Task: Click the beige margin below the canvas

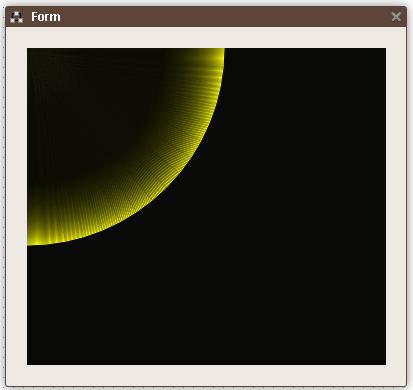Action: point(206,375)
